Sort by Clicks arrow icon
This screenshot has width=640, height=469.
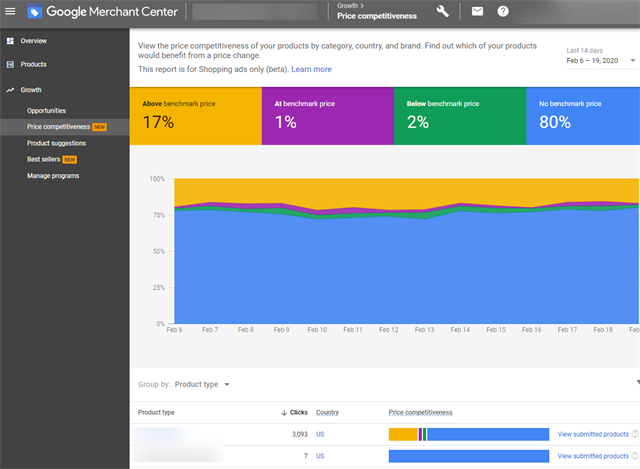click(x=284, y=413)
